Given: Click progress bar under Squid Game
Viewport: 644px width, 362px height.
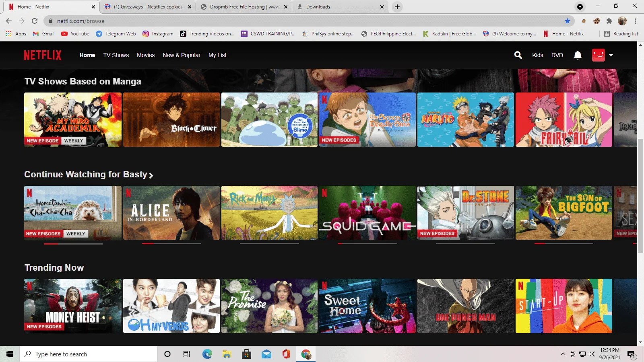Looking at the screenshot, I should click(x=367, y=243).
